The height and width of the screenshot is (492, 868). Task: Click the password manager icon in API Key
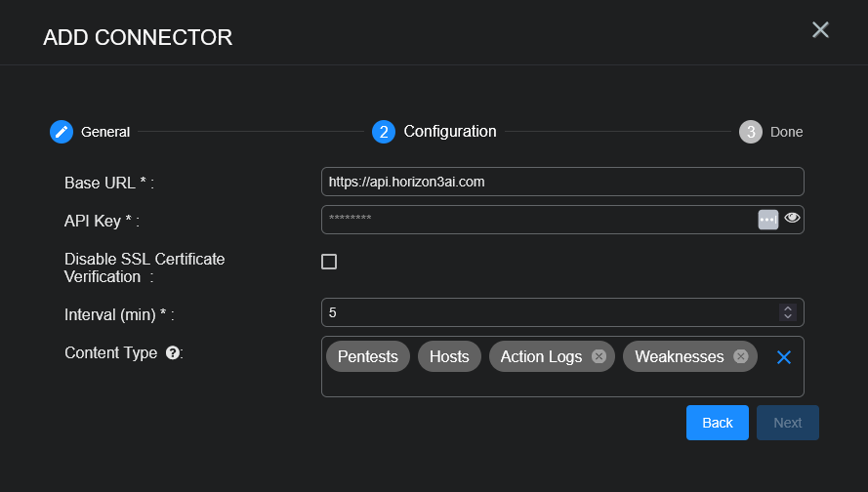click(x=768, y=220)
